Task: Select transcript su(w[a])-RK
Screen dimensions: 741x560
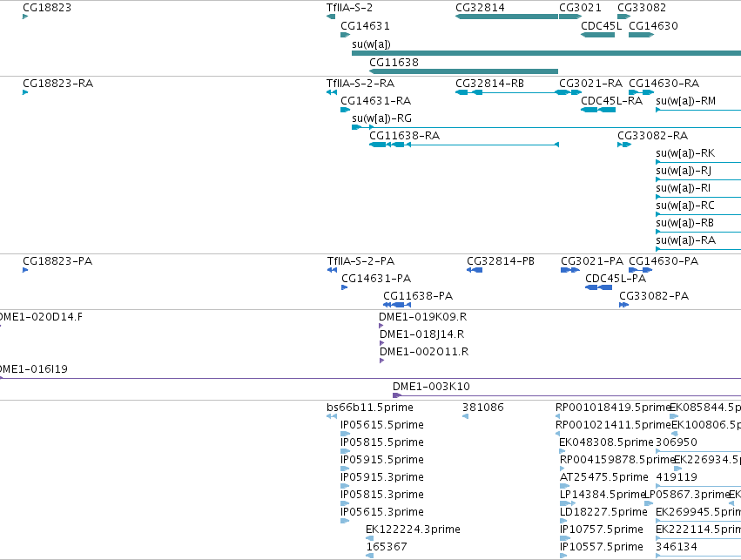Action: click(685, 153)
